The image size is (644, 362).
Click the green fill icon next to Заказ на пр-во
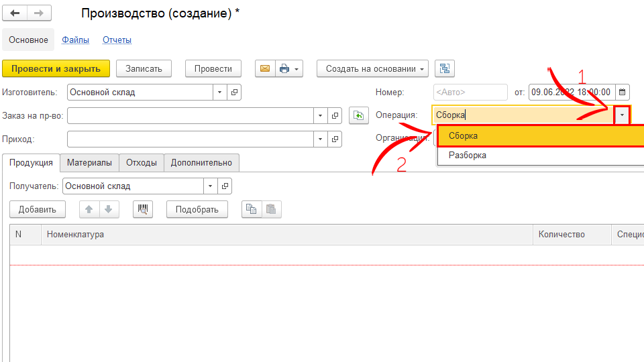click(359, 116)
